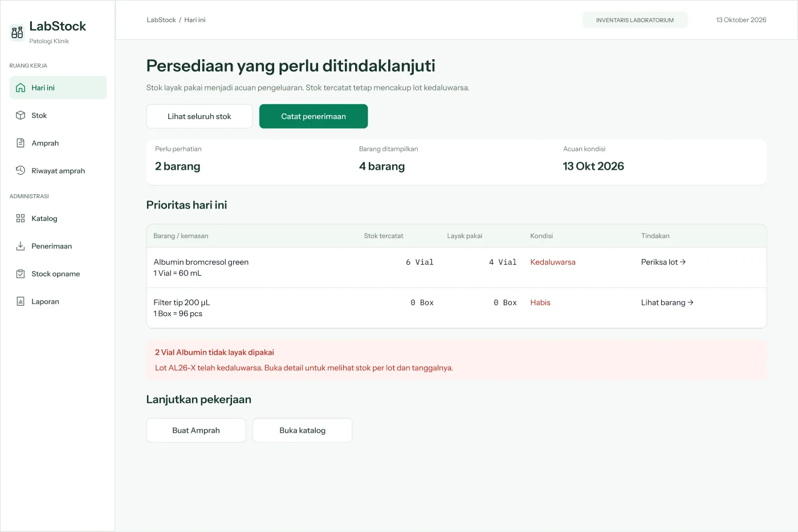Open Riwayat amprah in the sidebar
Viewport: 798px width, 532px height.
coord(58,171)
